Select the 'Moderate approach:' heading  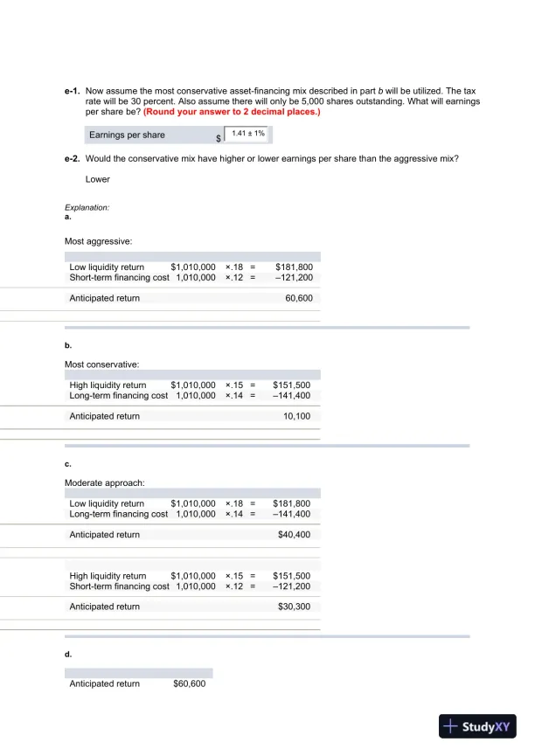(105, 482)
